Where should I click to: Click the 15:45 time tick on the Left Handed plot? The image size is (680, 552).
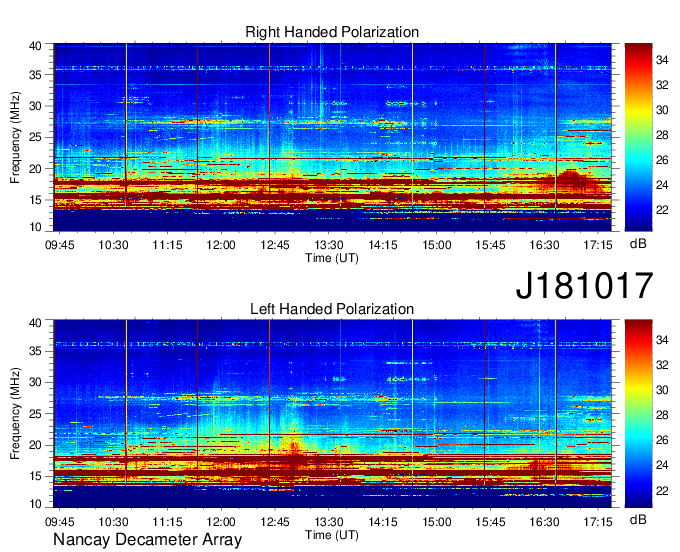point(490,522)
